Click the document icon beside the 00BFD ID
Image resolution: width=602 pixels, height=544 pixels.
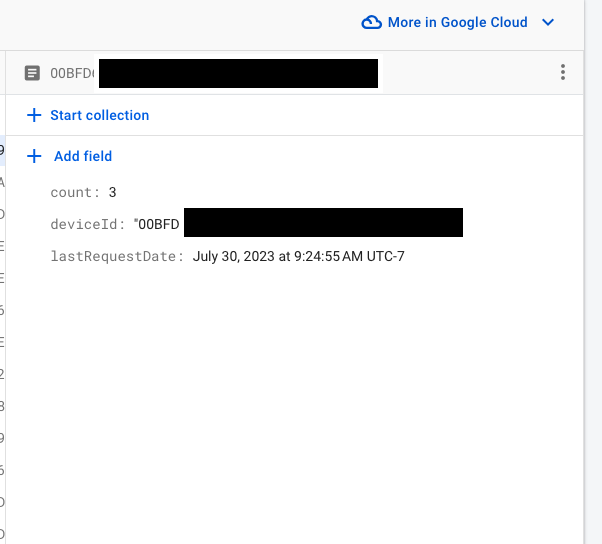(x=33, y=73)
